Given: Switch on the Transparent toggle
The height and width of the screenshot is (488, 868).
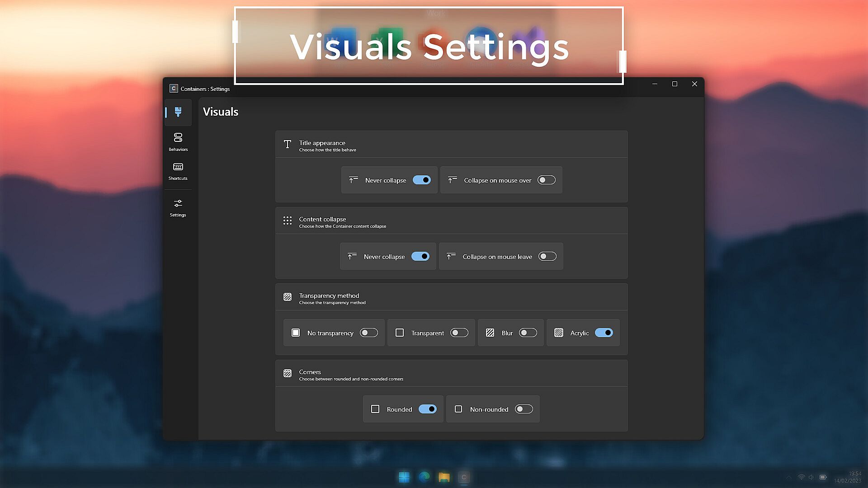Looking at the screenshot, I should (x=459, y=333).
